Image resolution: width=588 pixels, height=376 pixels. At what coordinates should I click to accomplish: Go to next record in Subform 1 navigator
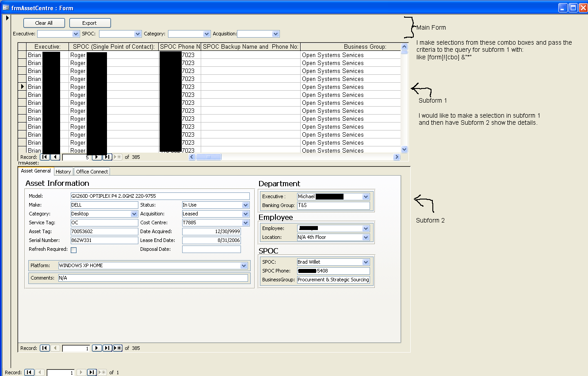click(x=97, y=157)
